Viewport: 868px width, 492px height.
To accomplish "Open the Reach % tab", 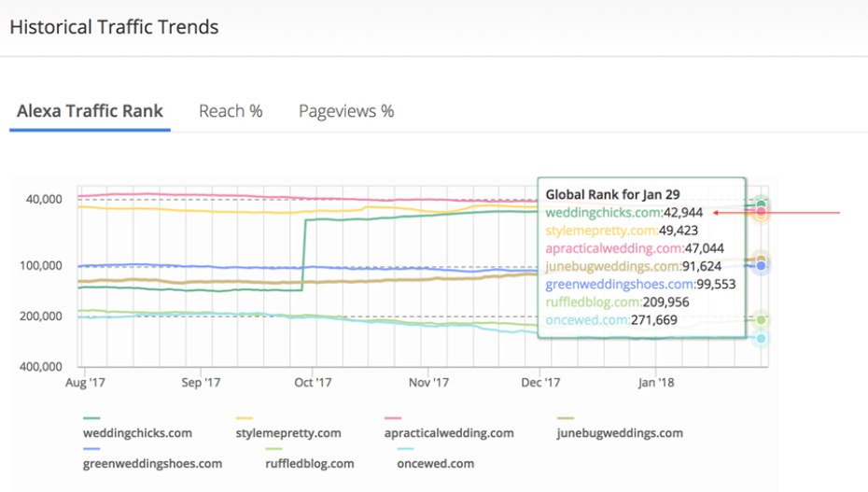I will click(231, 111).
